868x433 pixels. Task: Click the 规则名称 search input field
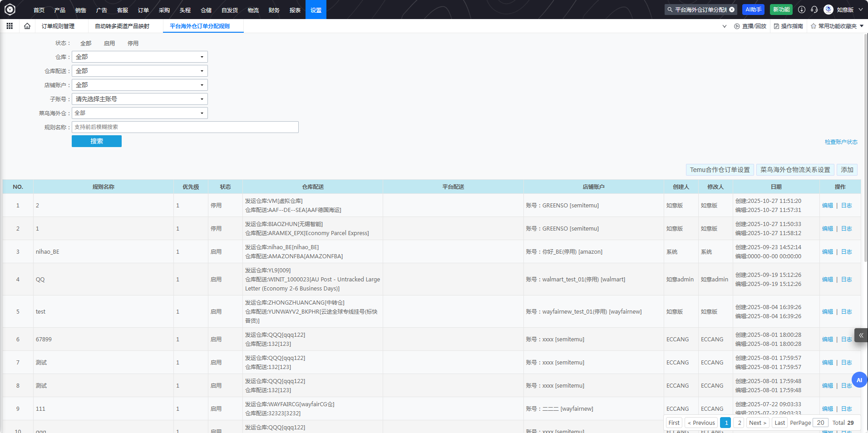point(185,127)
